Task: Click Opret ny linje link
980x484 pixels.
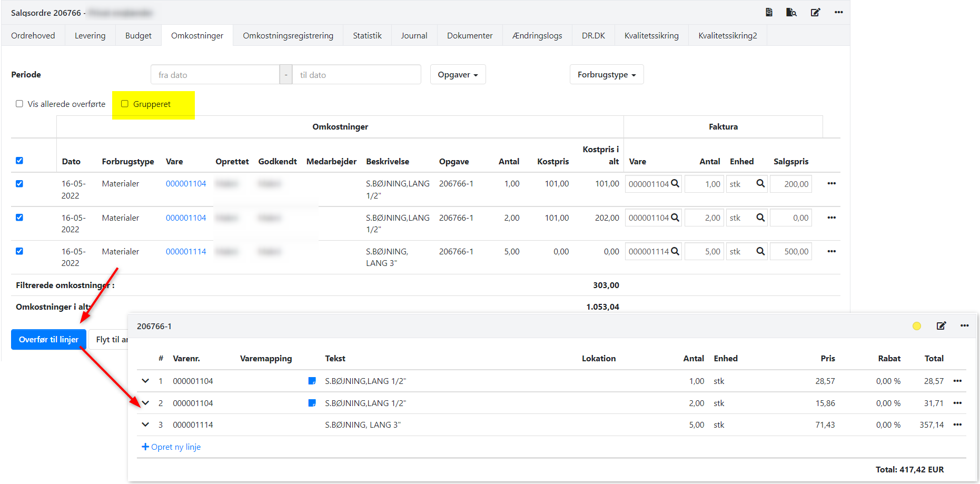Action: coord(171,447)
